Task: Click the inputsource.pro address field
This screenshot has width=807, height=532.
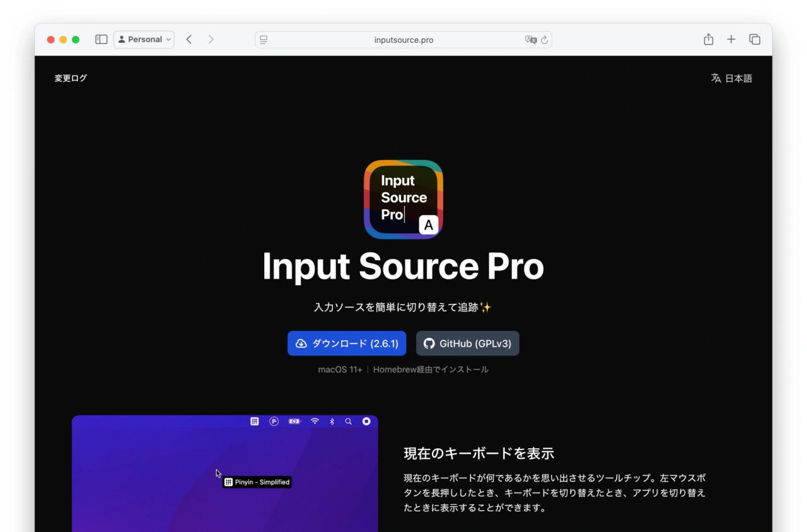Action: [x=403, y=40]
